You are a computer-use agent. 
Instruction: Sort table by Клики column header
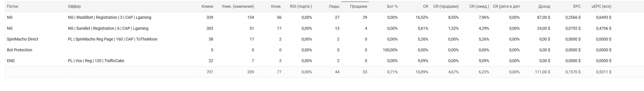pyautogui.click(x=207, y=7)
